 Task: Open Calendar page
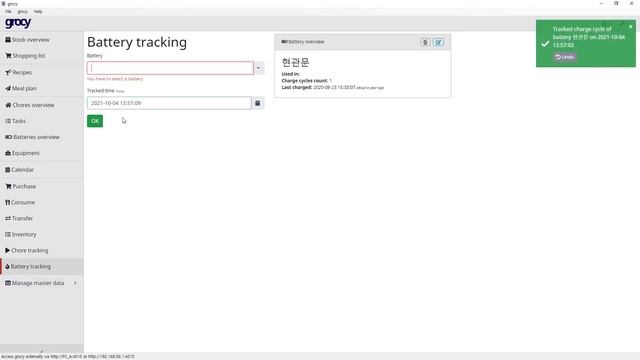[x=19, y=169]
